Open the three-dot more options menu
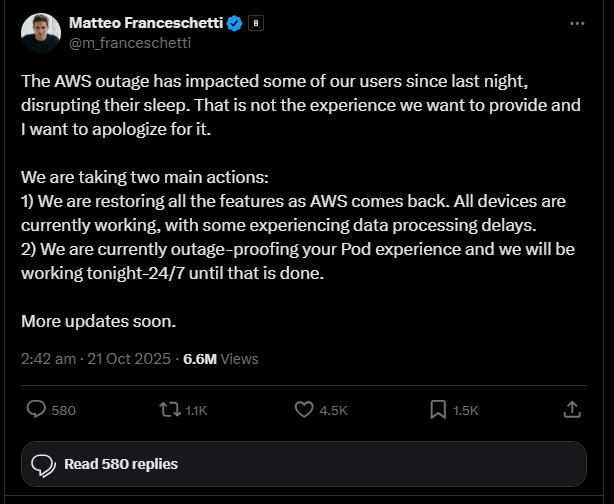 (x=576, y=23)
